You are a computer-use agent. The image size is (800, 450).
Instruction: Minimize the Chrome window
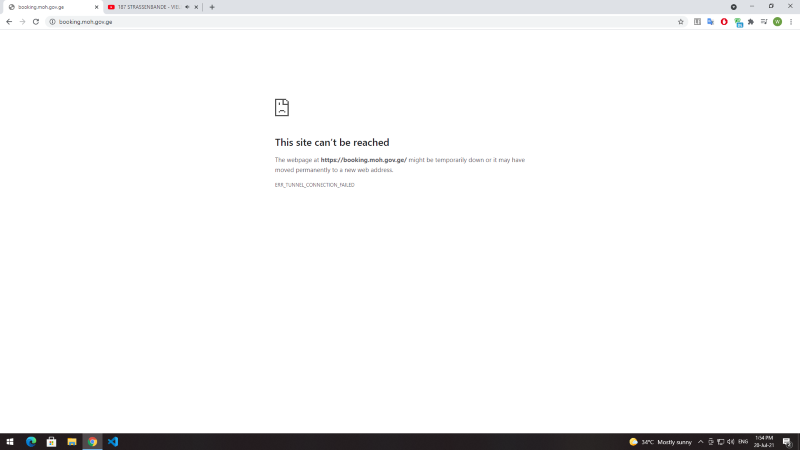[752, 6]
